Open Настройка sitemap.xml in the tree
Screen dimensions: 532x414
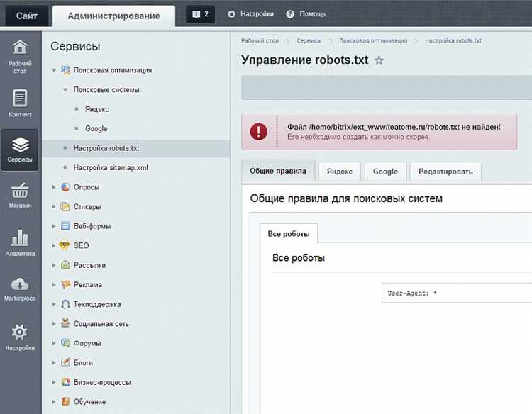point(111,168)
